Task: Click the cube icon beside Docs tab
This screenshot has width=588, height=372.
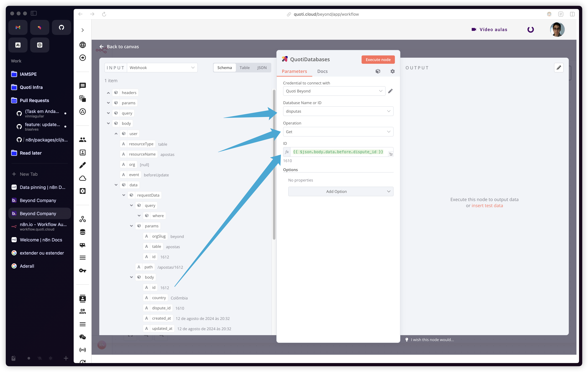Action: point(378,71)
